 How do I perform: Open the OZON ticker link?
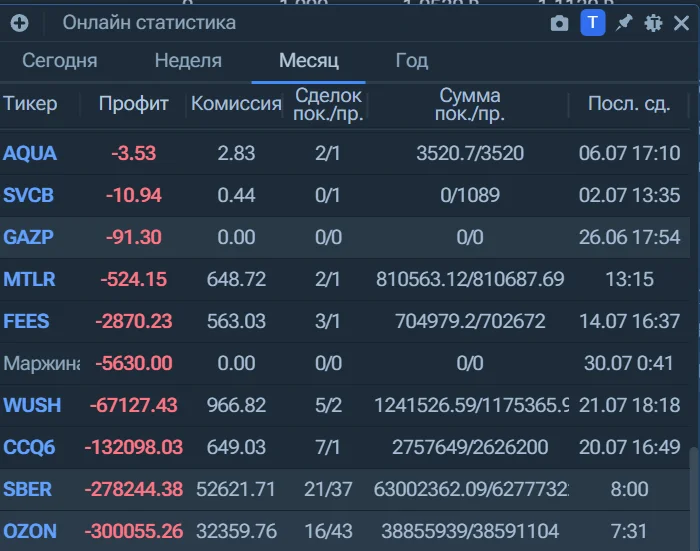tap(30, 531)
